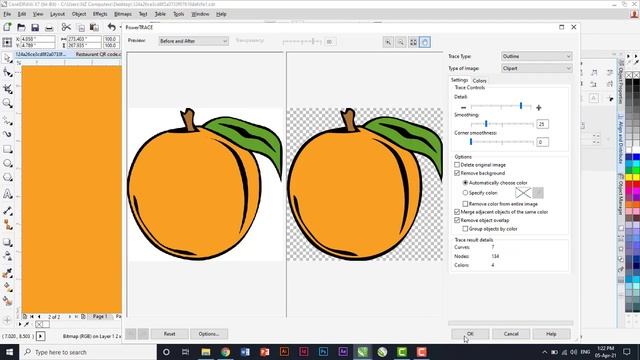Enable Group objects by color checkbox

465,229
